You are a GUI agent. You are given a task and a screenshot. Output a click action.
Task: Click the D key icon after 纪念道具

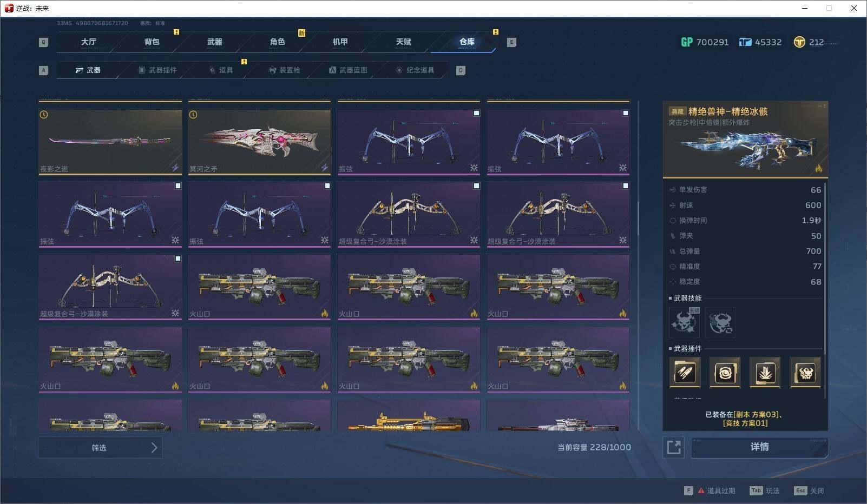click(x=461, y=70)
